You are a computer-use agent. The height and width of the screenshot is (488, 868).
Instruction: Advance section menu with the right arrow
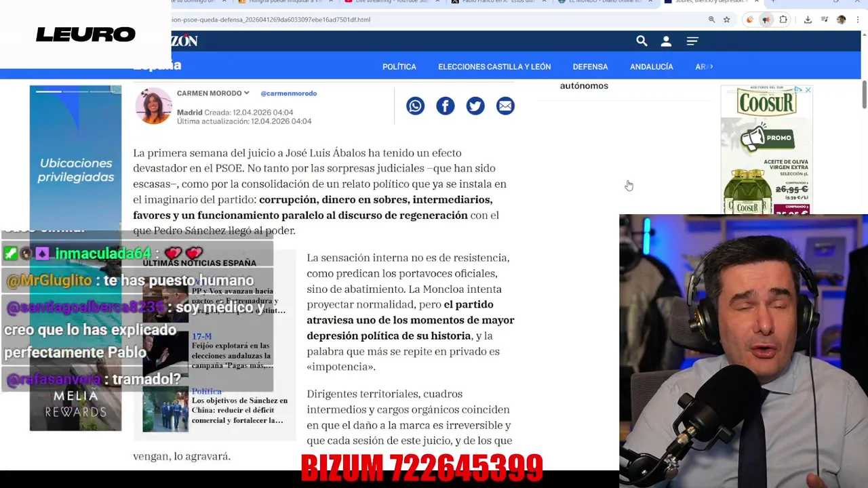pyautogui.click(x=710, y=66)
